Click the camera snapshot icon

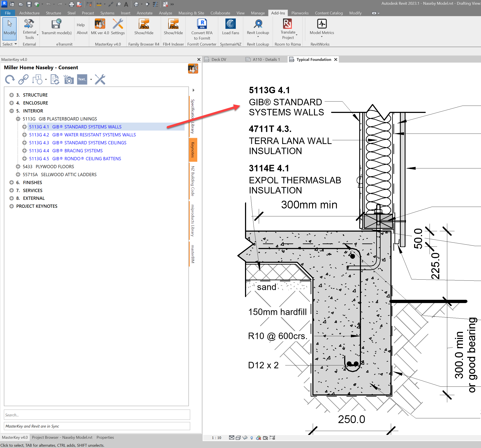(69, 79)
